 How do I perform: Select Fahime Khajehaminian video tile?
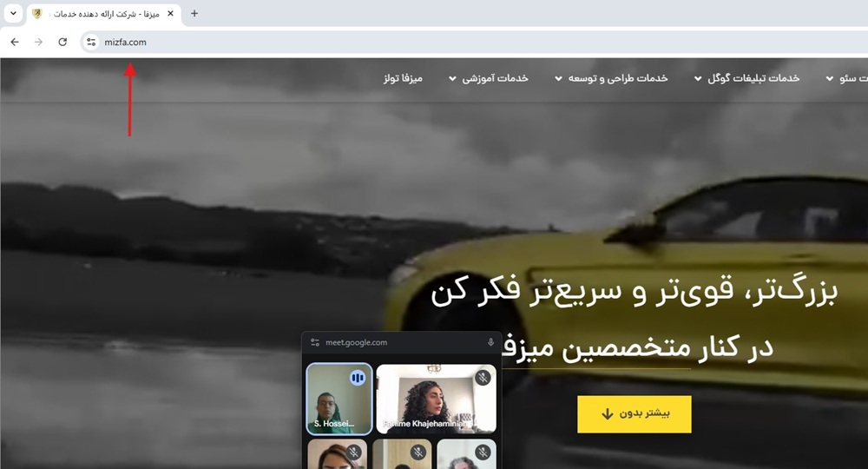tap(437, 399)
